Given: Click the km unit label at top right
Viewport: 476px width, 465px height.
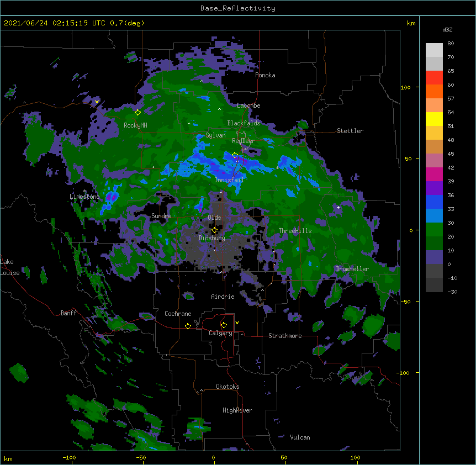Looking at the screenshot, I should tap(411, 23).
